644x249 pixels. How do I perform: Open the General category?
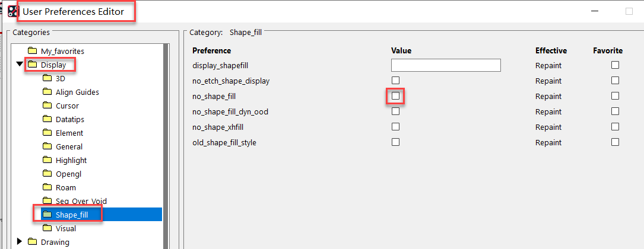(x=69, y=146)
